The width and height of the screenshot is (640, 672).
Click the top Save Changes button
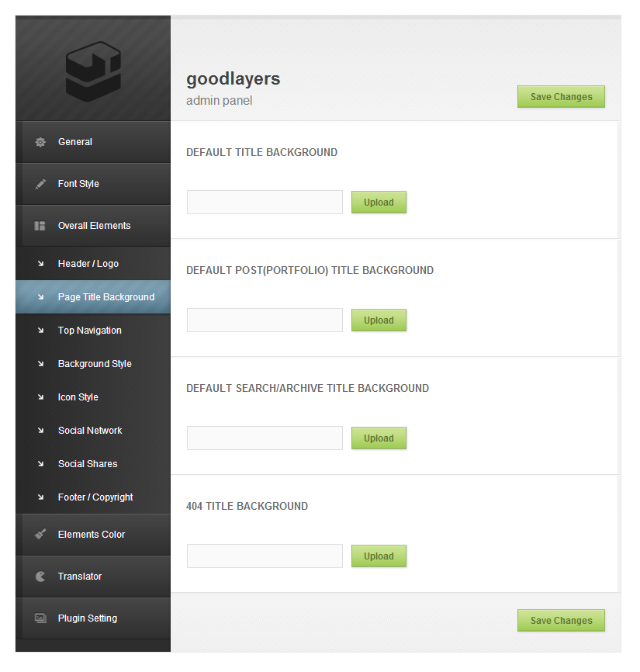[x=561, y=97]
